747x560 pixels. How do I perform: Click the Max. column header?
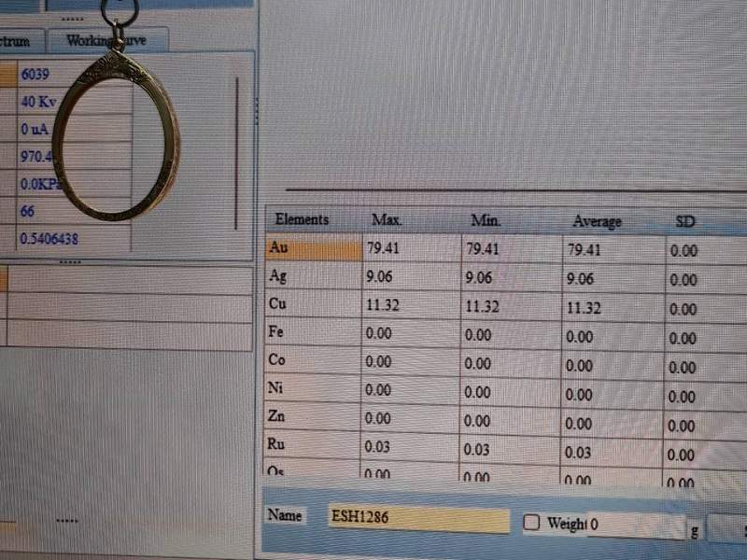[x=387, y=220]
